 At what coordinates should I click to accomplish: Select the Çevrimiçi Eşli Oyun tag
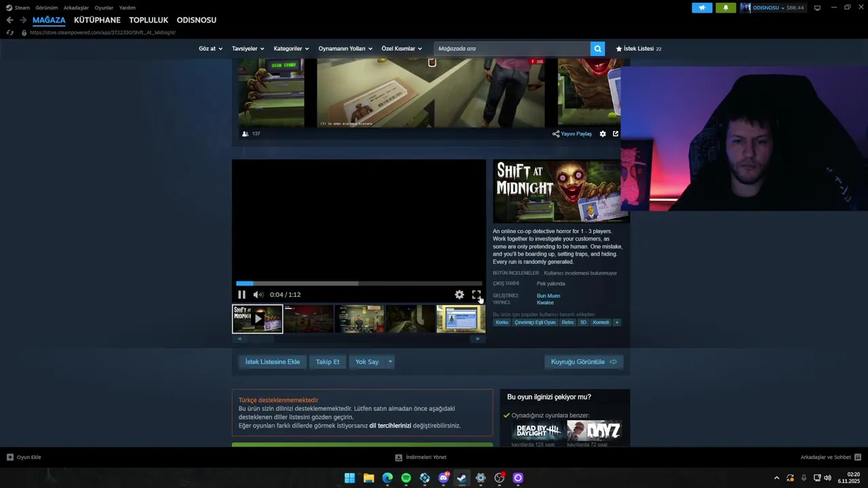coord(535,323)
